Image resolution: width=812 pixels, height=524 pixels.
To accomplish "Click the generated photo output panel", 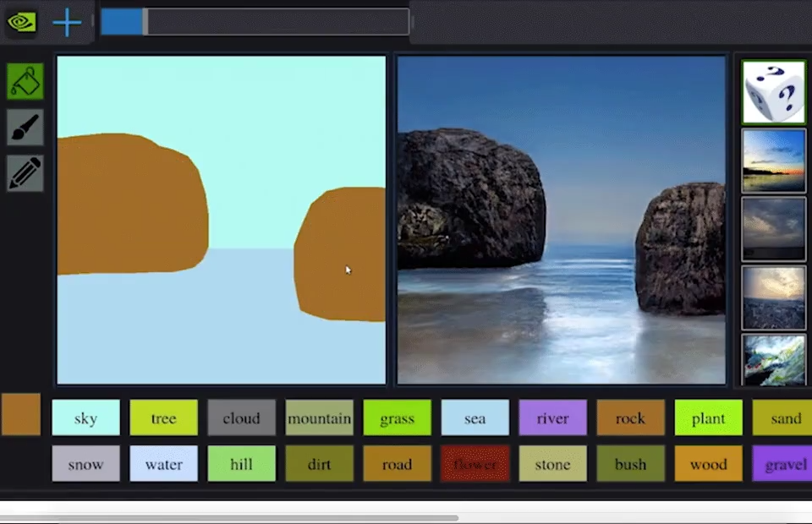I will (x=562, y=221).
